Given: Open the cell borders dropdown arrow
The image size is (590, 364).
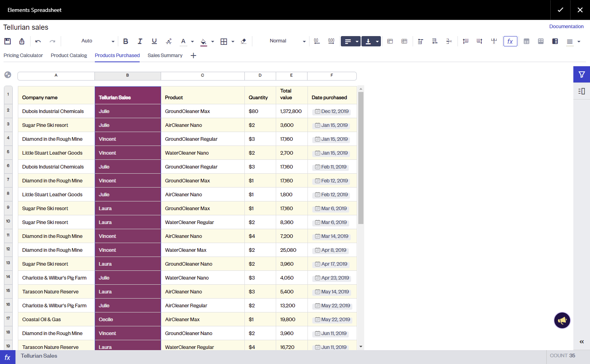Looking at the screenshot, I should click(x=233, y=41).
